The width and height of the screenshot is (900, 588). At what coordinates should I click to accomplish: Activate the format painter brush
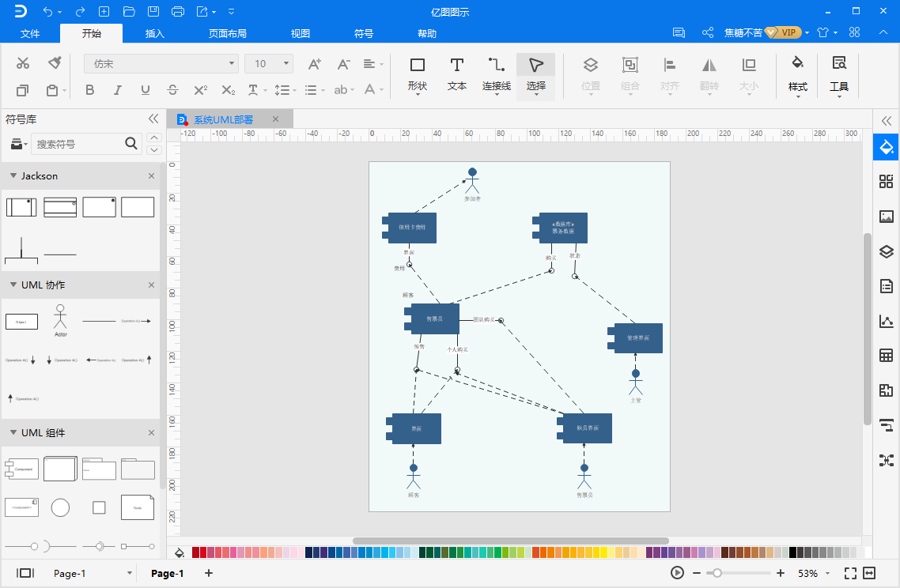click(x=55, y=62)
